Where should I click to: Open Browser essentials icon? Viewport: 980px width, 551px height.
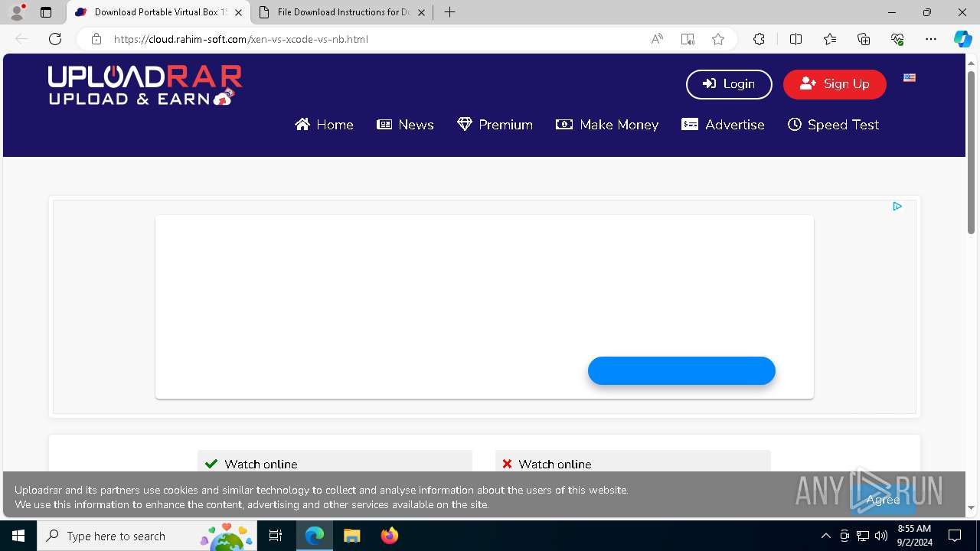(897, 39)
